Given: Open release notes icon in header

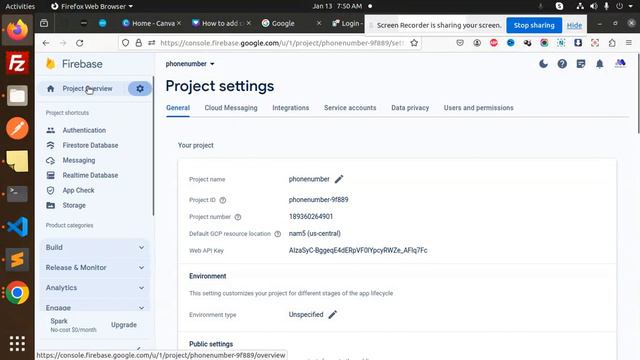Looking at the screenshot, I should (x=581, y=64).
